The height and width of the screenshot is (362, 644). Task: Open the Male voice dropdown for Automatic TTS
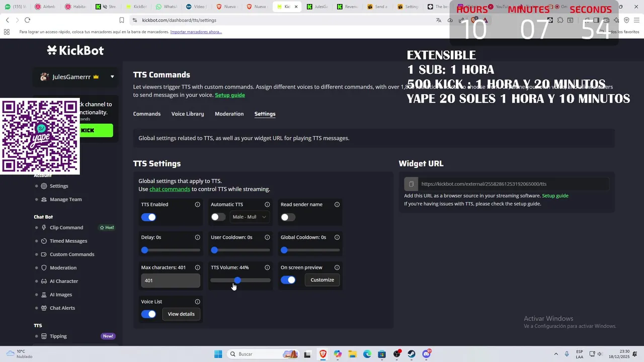click(x=249, y=217)
